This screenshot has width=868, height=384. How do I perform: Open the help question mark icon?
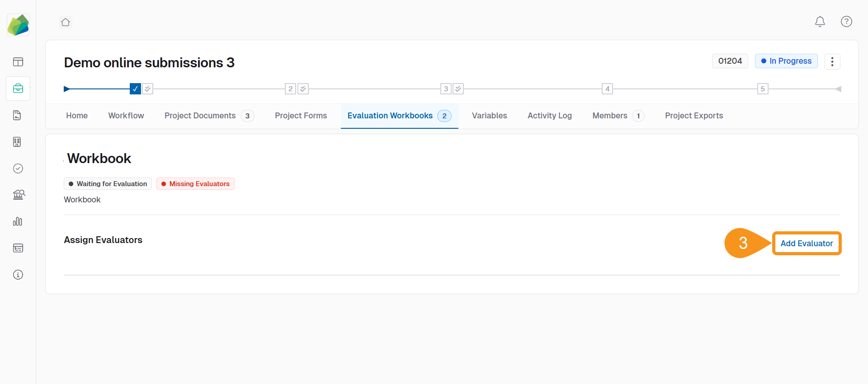point(846,22)
